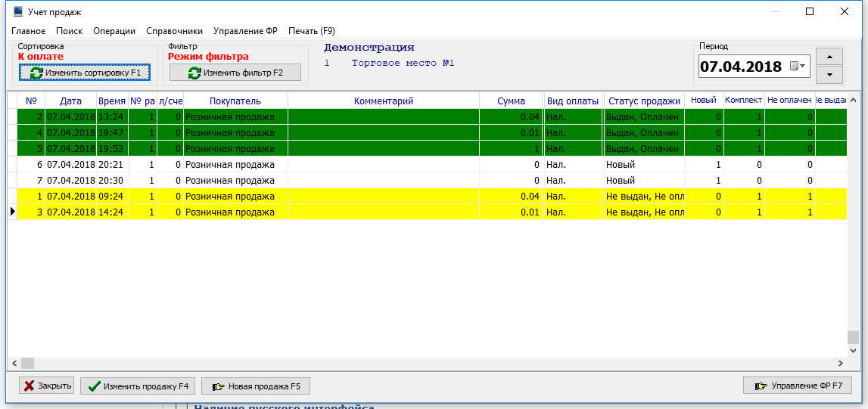Click the hand icon on Новая продажа F5
This screenshot has height=409, width=868.
(219, 386)
